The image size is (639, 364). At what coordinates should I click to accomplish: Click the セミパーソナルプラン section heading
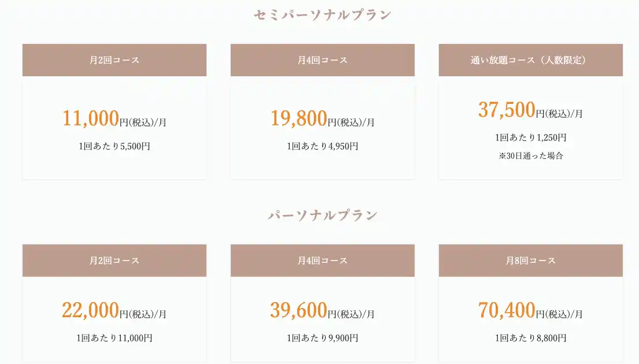322,15
